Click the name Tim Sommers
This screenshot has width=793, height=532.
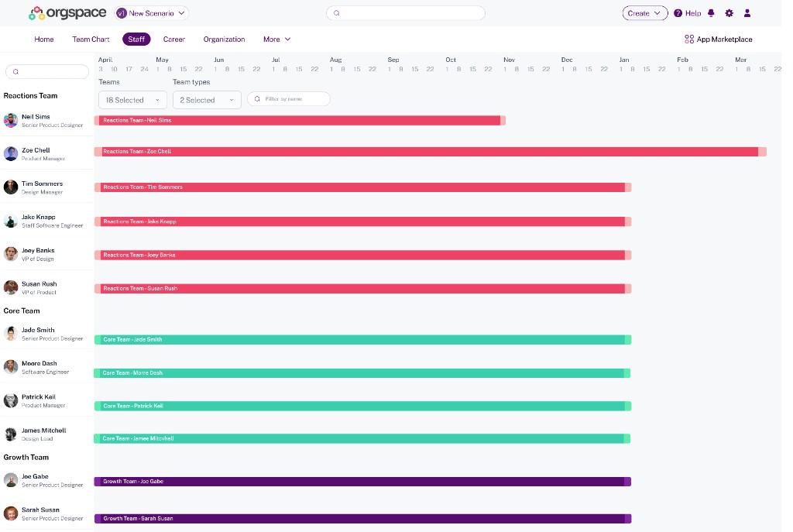[x=42, y=184]
